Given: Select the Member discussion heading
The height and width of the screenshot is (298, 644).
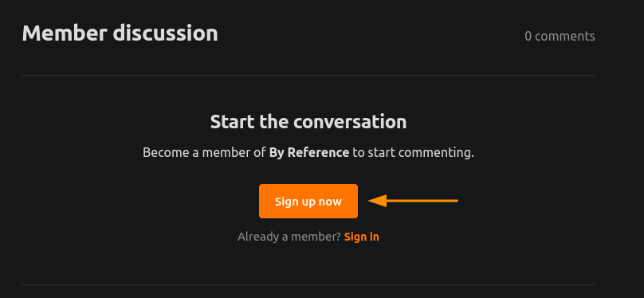Looking at the screenshot, I should [120, 33].
